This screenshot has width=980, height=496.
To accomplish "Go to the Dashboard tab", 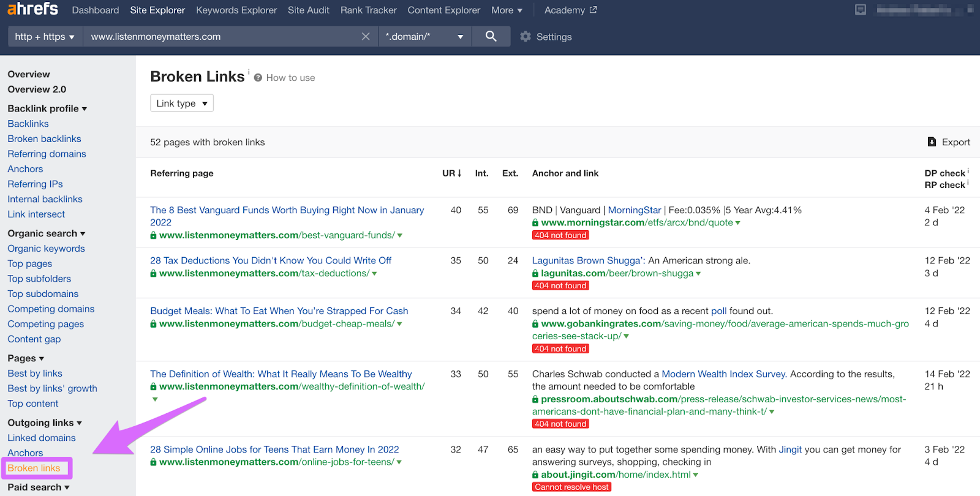I will point(96,10).
